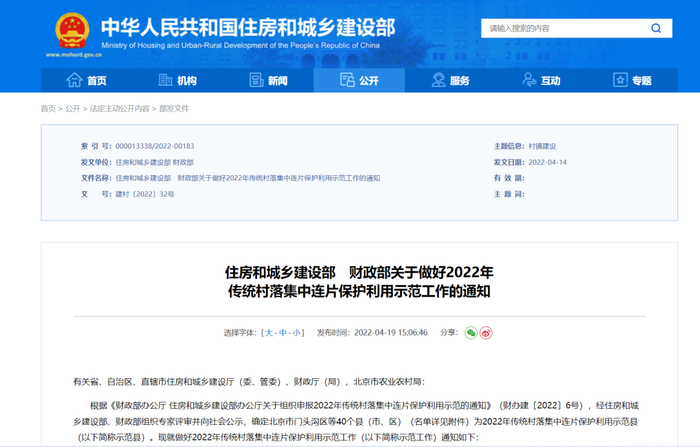Image resolution: width=700 pixels, height=447 pixels.
Task: Click the topic value 村镇建设
Action: pyautogui.click(x=542, y=146)
